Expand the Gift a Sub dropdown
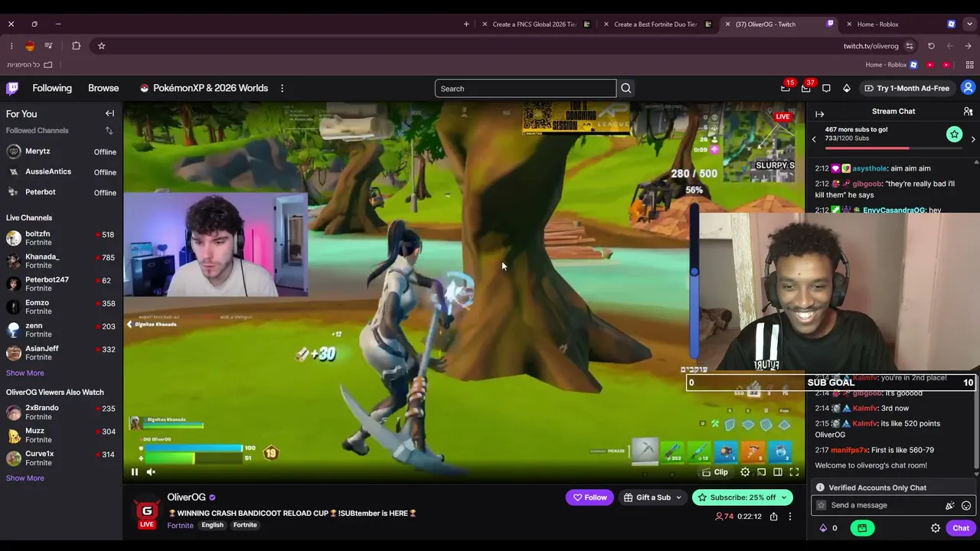 [653, 497]
